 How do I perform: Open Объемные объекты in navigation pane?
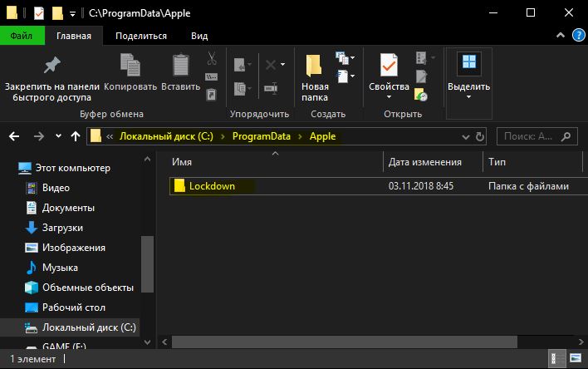(x=88, y=288)
